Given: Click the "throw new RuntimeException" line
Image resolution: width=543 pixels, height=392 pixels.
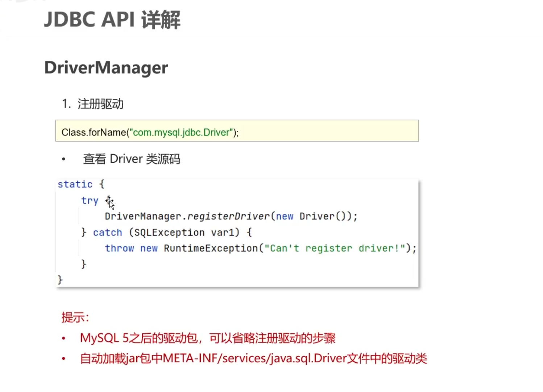Looking at the screenshot, I should pos(261,248).
